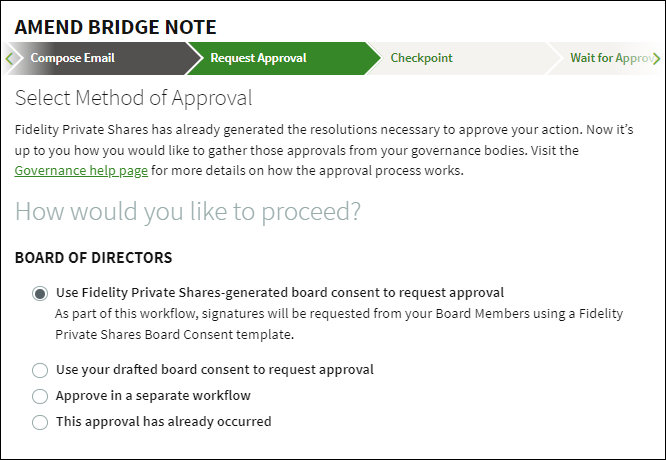
Task: Click the Board Consent template description text
Action: (x=338, y=321)
